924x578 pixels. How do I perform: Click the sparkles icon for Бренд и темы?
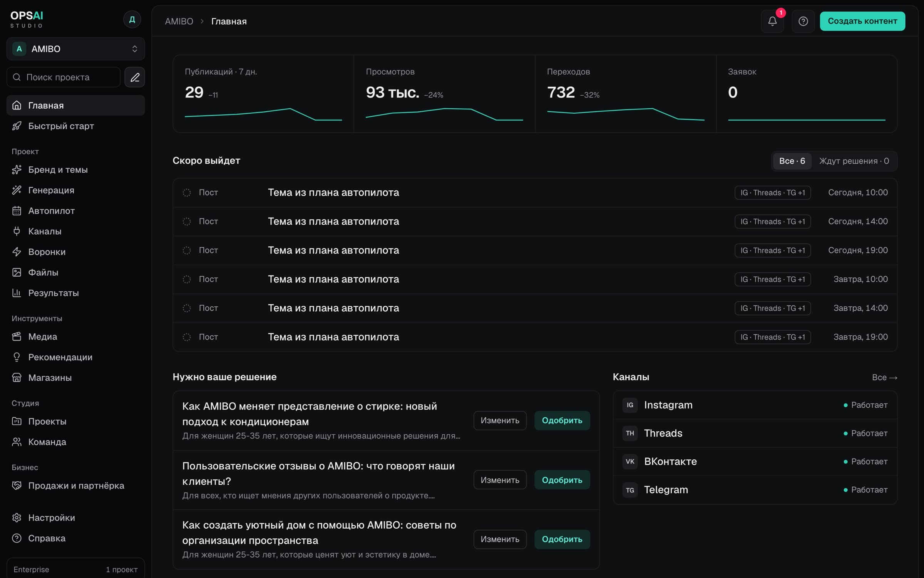pos(17,170)
